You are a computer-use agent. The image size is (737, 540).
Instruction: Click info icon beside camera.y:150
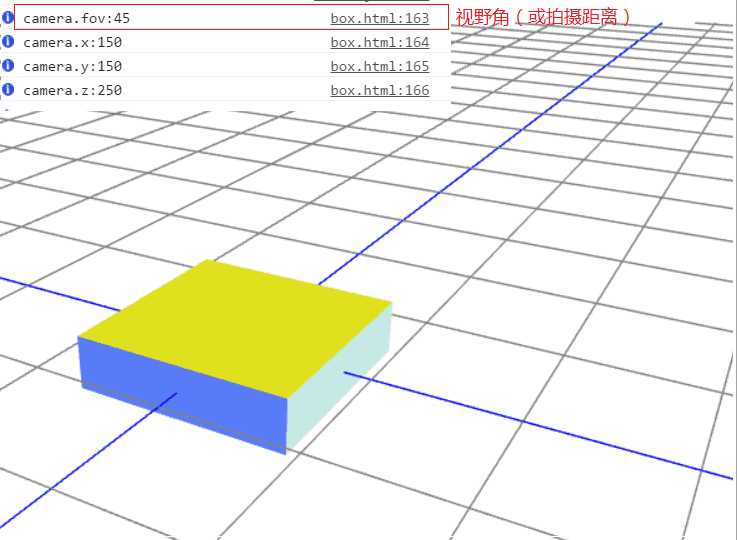tap(8, 65)
